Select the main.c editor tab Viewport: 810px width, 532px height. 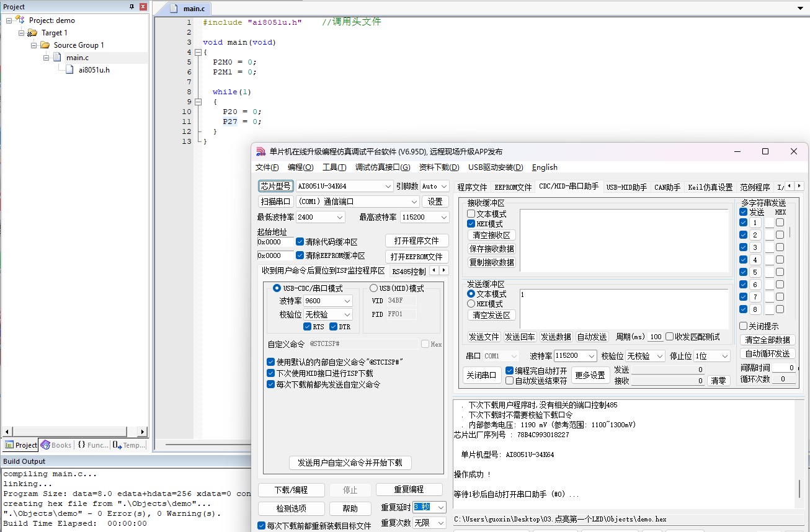coord(189,9)
